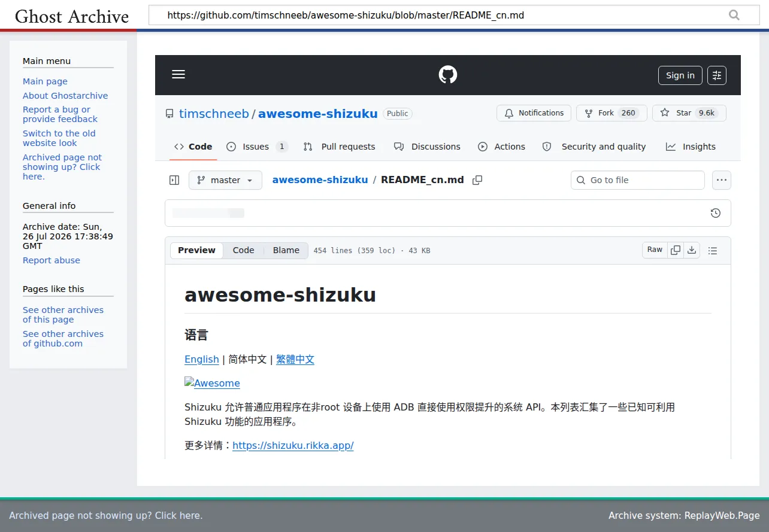Open the Security and quality tab

pos(594,147)
